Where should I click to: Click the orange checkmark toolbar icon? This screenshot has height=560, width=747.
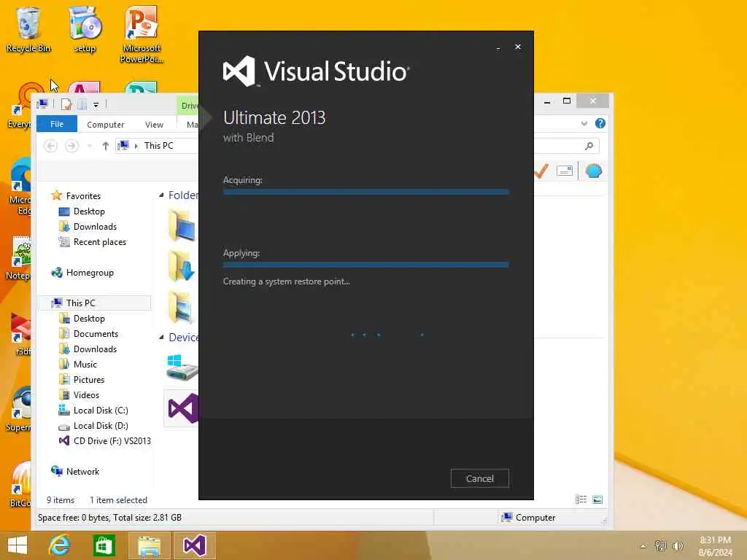tap(541, 171)
